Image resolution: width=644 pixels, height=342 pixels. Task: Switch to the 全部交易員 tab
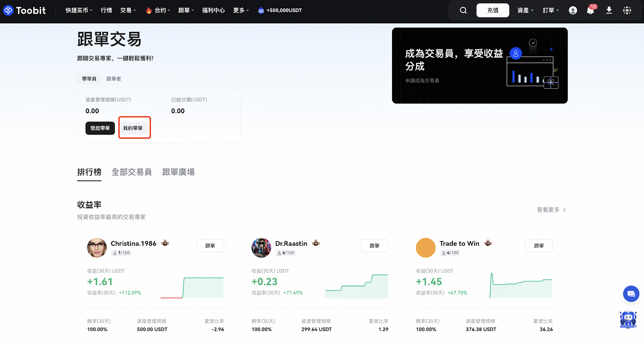[x=132, y=172]
